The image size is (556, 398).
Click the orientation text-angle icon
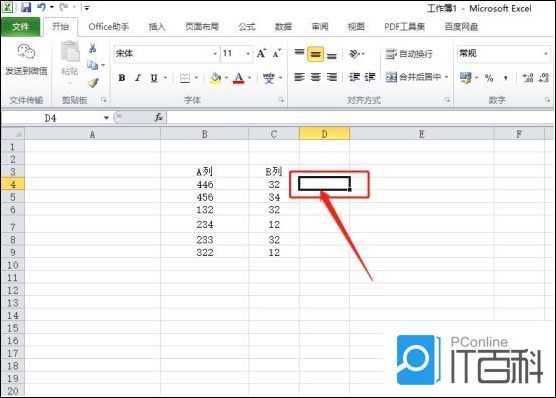tap(354, 54)
